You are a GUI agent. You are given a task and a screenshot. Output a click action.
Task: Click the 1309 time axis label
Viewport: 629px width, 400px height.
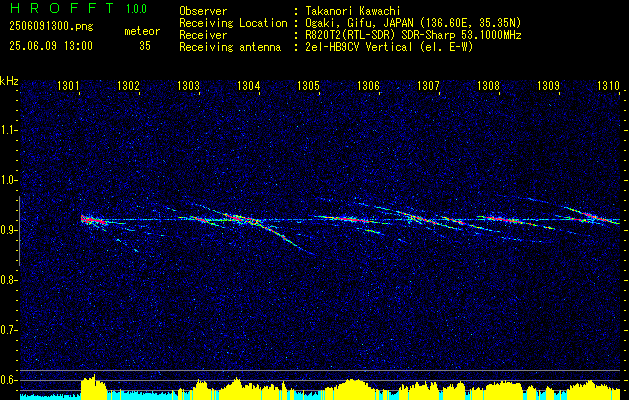point(548,85)
